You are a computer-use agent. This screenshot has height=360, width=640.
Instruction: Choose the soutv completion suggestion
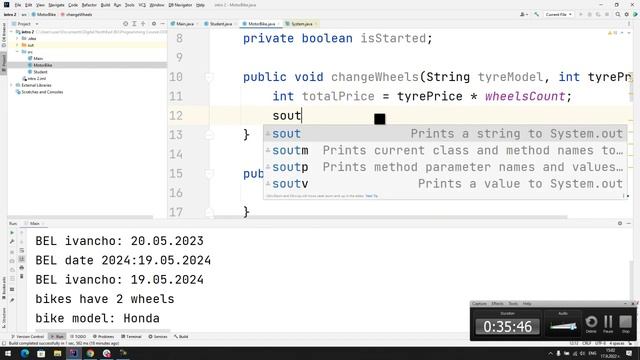[445, 184]
